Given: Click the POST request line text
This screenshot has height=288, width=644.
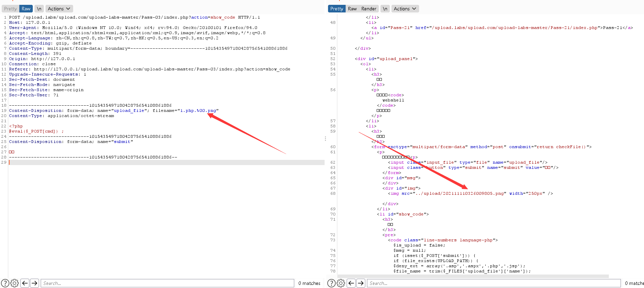Looking at the screenshot, I should [x=135, y=17].
